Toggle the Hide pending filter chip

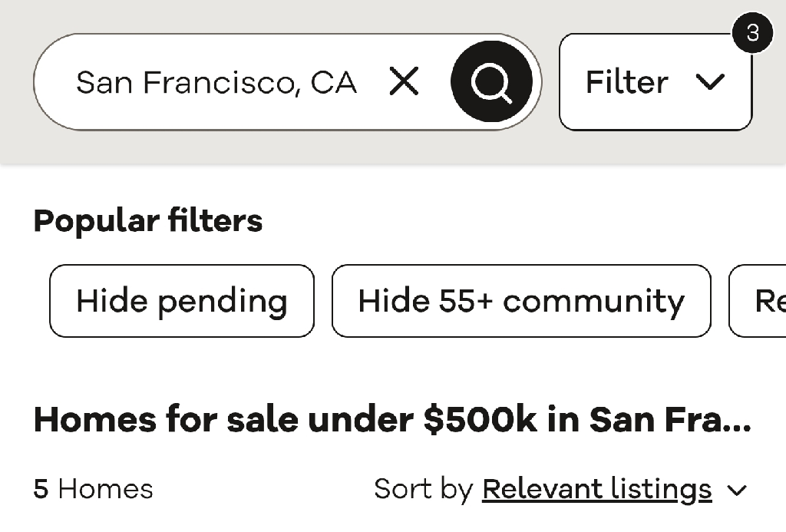click(182, 301)
